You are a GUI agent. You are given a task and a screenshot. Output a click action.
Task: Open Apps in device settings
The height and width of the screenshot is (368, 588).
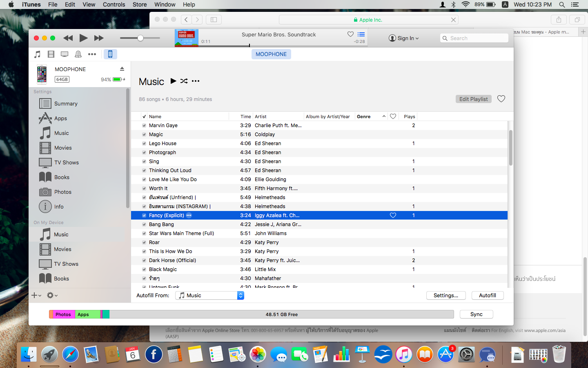(x=60, y=118)
